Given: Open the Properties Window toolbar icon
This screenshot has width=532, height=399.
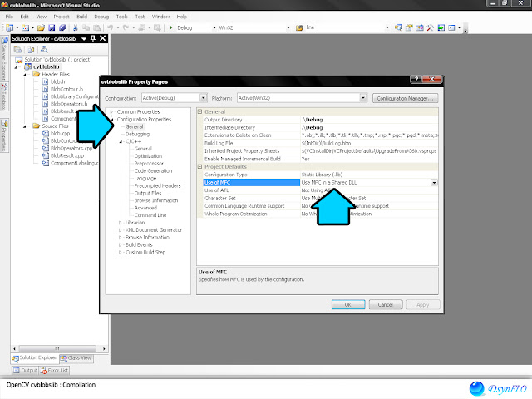Looking at the screenshot, I should pos(409,27).
